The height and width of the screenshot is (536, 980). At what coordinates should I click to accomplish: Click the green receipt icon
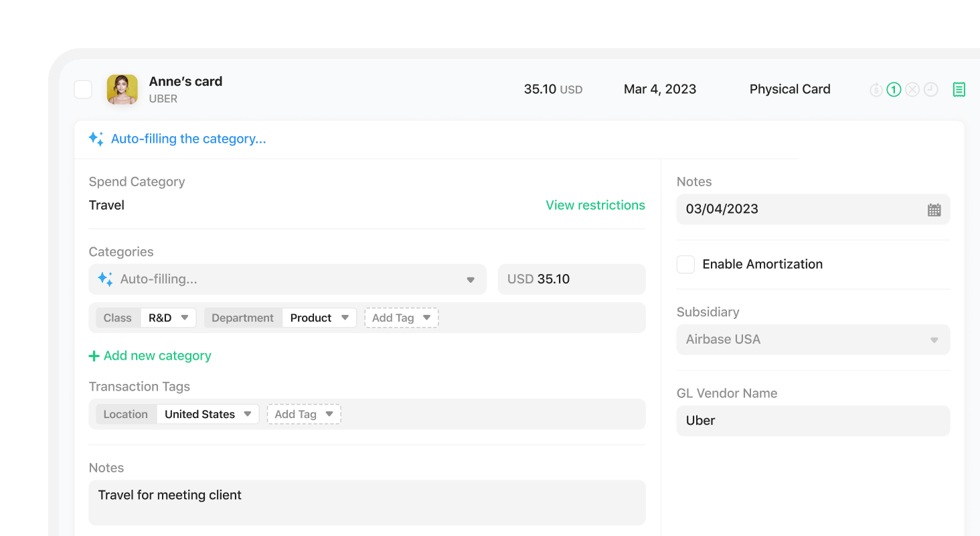click(959, 89)
